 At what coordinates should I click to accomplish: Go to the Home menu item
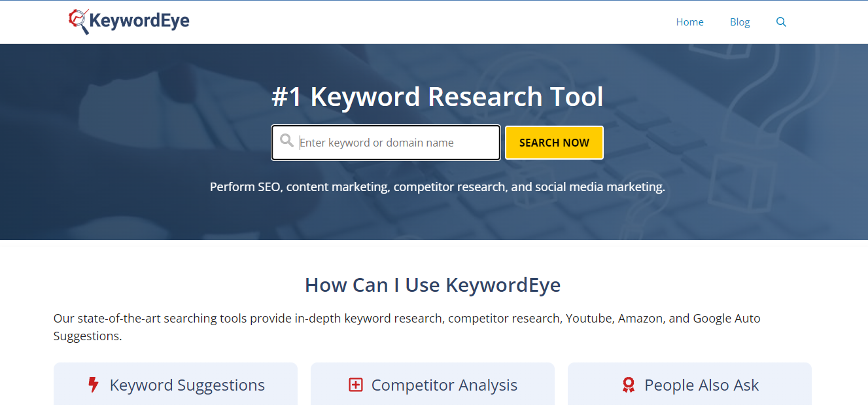pyautogui.click(x=689, y=22)
